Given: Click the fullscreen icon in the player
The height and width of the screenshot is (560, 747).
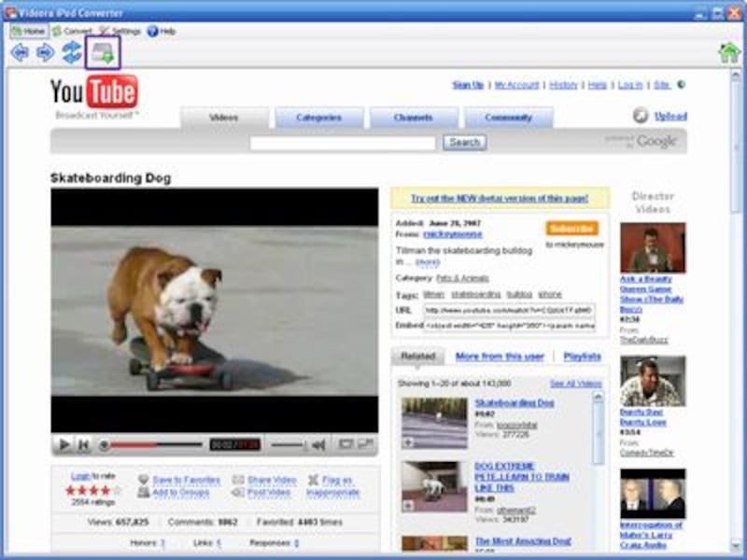Looking at the screenshot, I should coord(364,441).
